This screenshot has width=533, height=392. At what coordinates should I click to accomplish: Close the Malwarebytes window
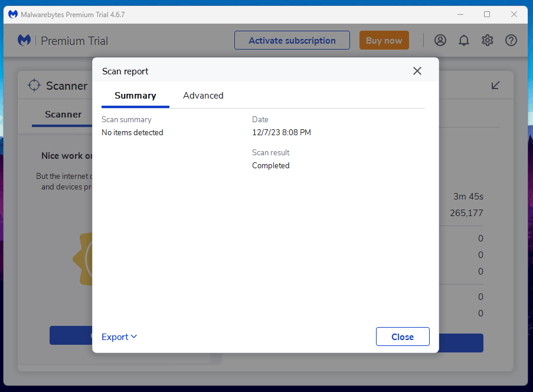(514, 14)
